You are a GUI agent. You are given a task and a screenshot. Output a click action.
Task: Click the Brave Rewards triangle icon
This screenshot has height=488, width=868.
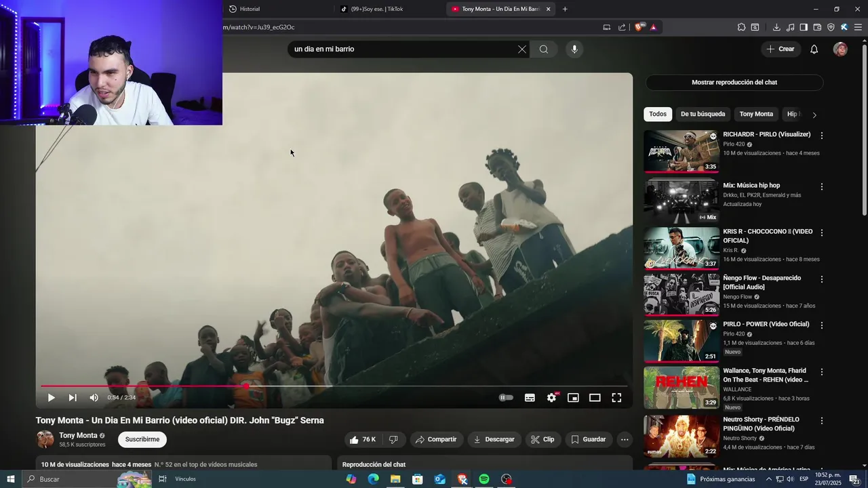[x=653, y=27]
